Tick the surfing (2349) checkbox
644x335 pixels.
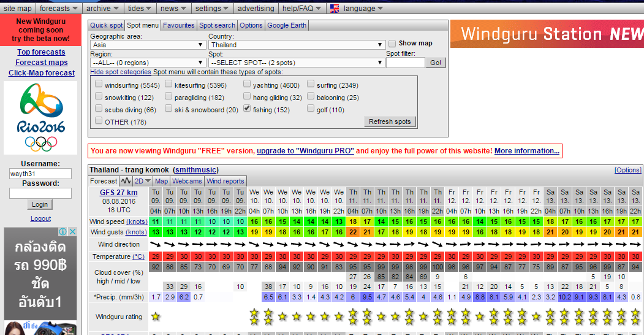(311, 84)
